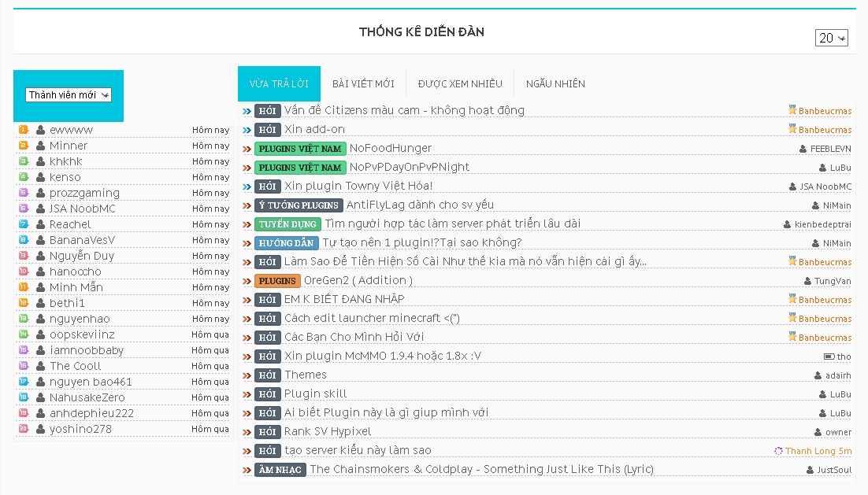The width and height of the screenshot is (868, 495).
Task: Click the battery icon beside user tho
Action: (x=829, y=356)
